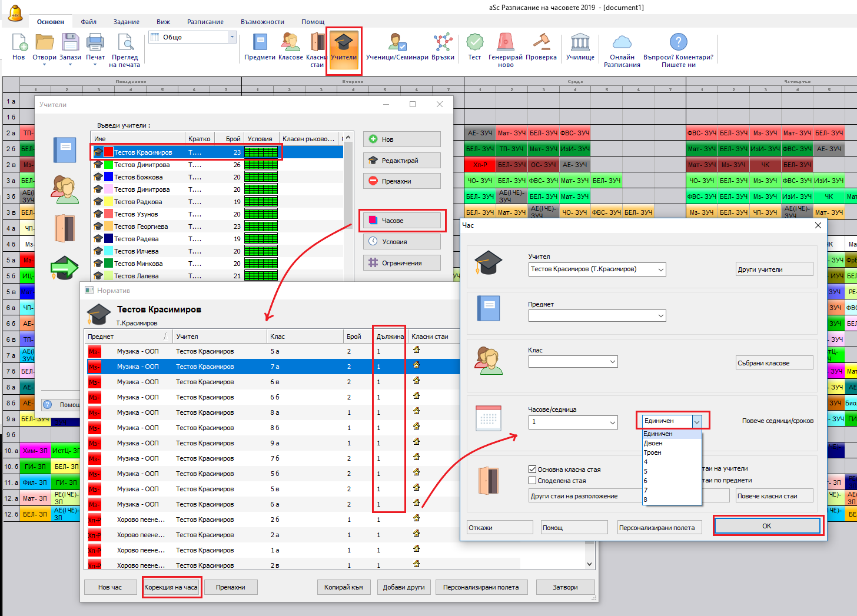This screenshot has width=857, height=616.
Task: Open the Разписание ribbon tab
Action: (x=205, y=22)
